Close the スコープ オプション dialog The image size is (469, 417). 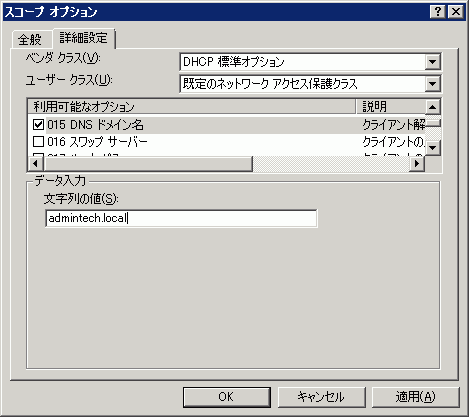pos(456,12)
